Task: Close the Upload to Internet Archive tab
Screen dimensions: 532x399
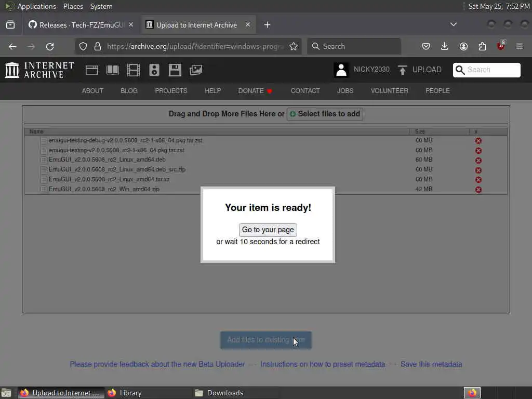Action: click(x=248, y=25)
